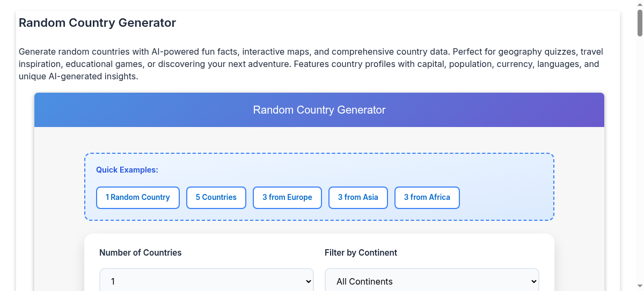Screen dimensions: 644x291
Task: Select the "5 Countries" quick example
Action: click(216, 197)
